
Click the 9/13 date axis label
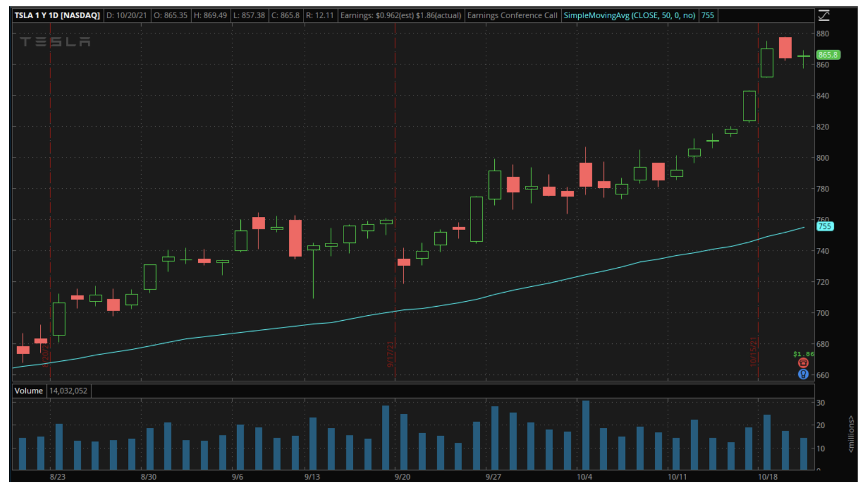point(312,477)
